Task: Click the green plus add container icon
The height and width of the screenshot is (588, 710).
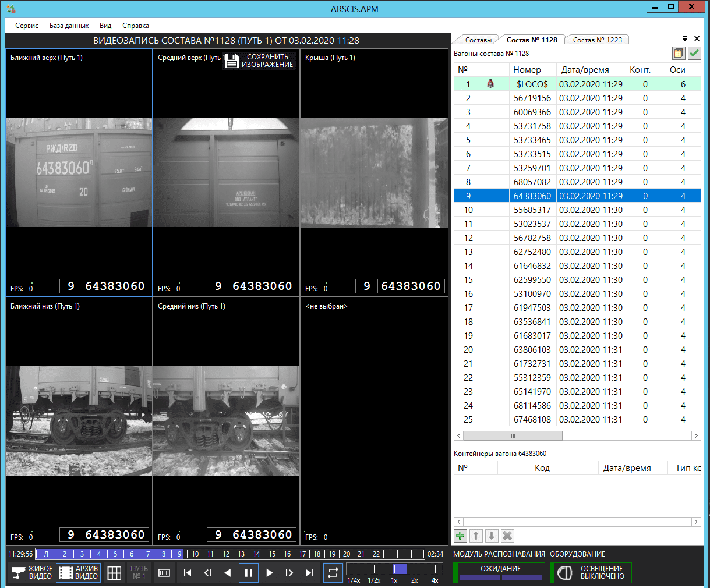Action: (460, 536)
